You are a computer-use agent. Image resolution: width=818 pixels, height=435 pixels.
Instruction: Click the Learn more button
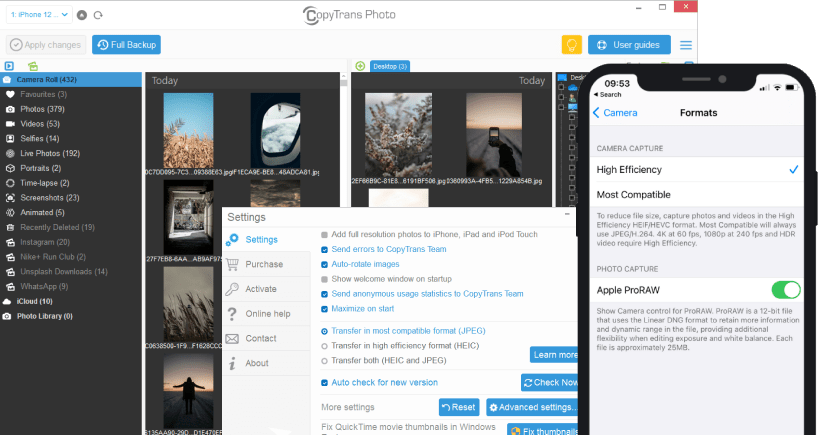(x=554, y=355)
